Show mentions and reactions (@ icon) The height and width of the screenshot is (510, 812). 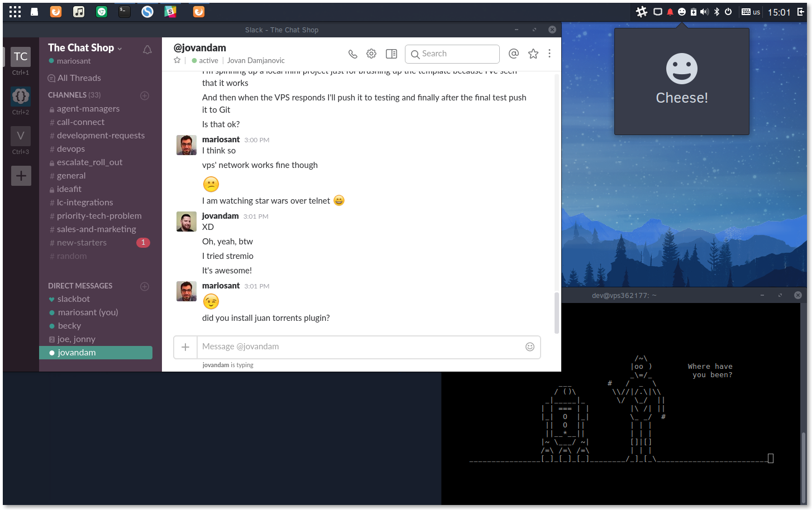(x=514, y=54)
